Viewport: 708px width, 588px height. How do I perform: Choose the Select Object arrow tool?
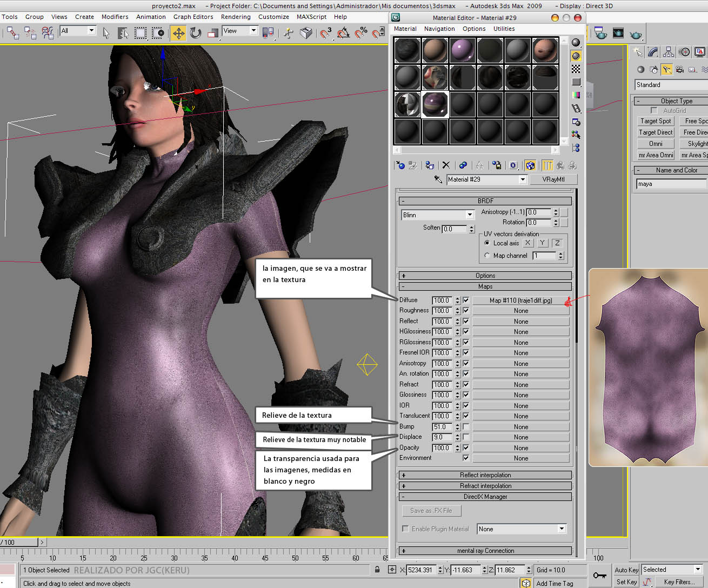click(x=106, y=34)
